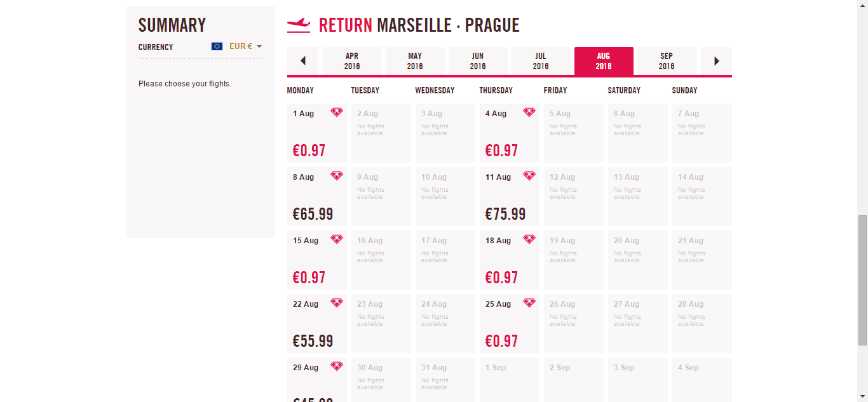Screen dimensions: 868x402
Task: Open the EUR € currency dropdown
Action: point(245,46)
